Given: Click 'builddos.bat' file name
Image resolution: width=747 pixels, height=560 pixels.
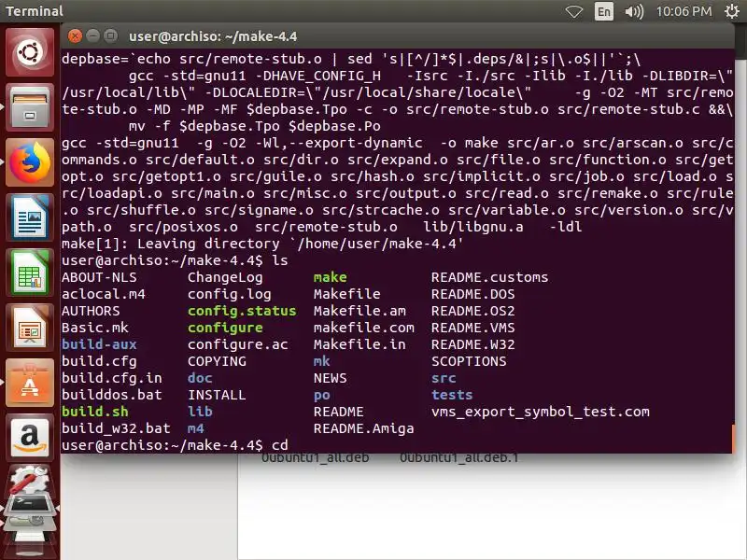Looking at the screenshot, I should 111,395.
